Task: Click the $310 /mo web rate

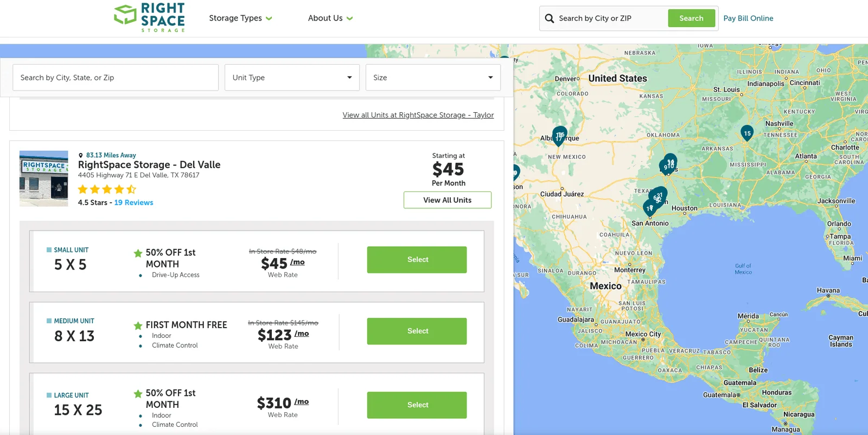Action: (x=283, y=403)
